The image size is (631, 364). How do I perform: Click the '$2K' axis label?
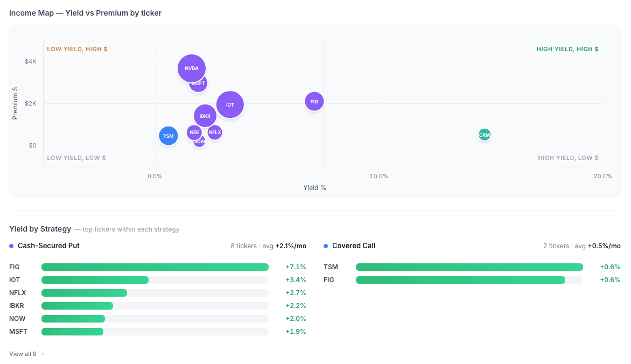point(31,103)
